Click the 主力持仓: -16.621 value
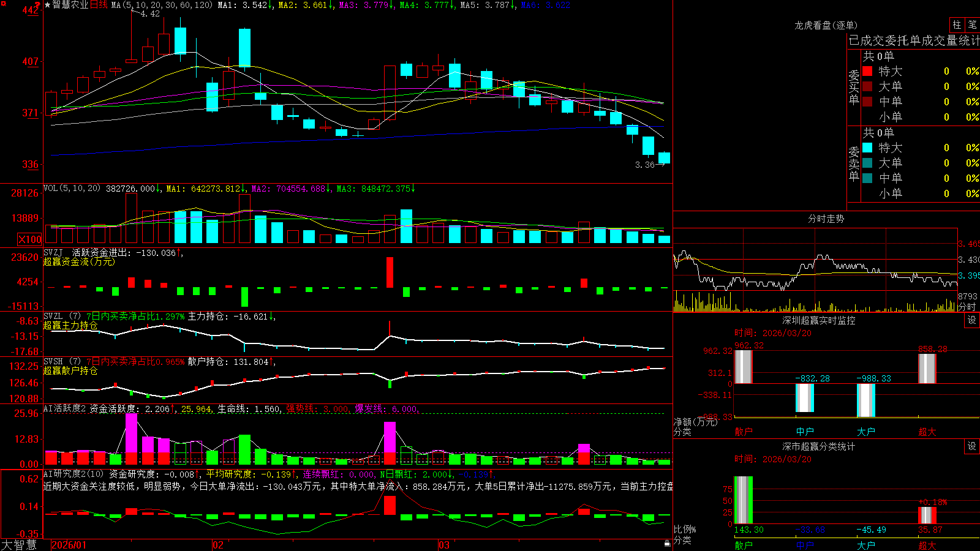Screen dimensions: 980x551 [x=232, y=316]
